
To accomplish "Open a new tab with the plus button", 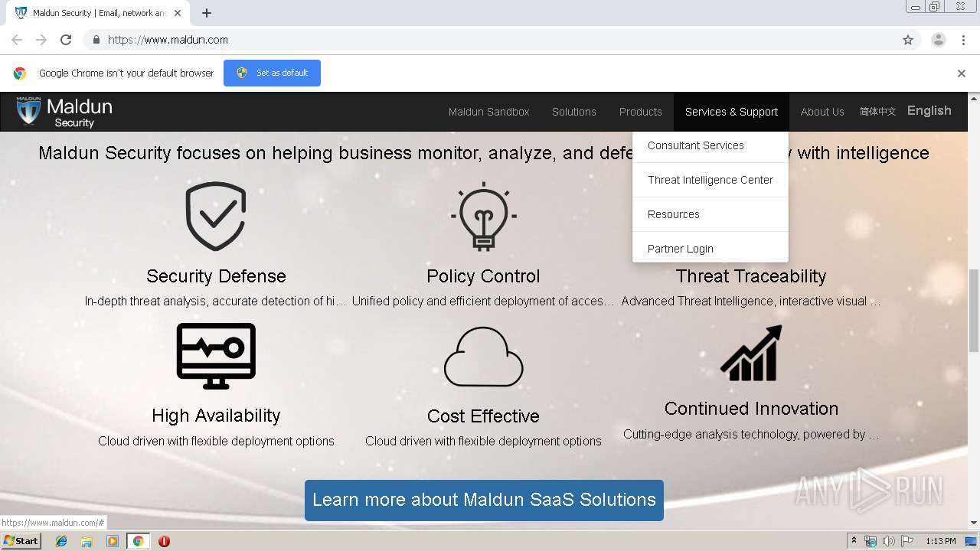I will (x=207, y=13).
